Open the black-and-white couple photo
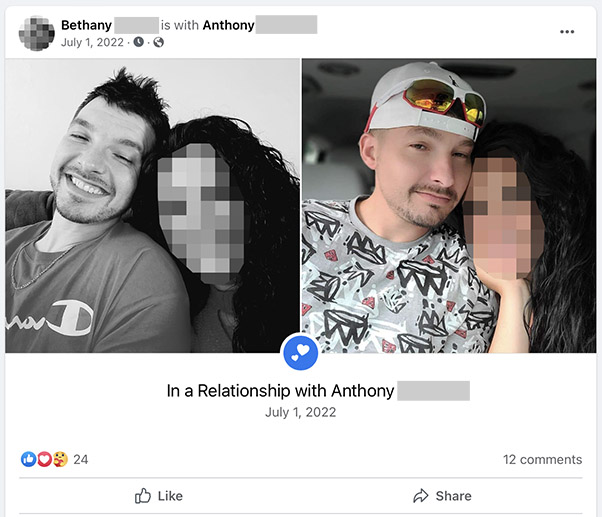Viewport: 602px width, 517px height. click(x=152, y=205)
